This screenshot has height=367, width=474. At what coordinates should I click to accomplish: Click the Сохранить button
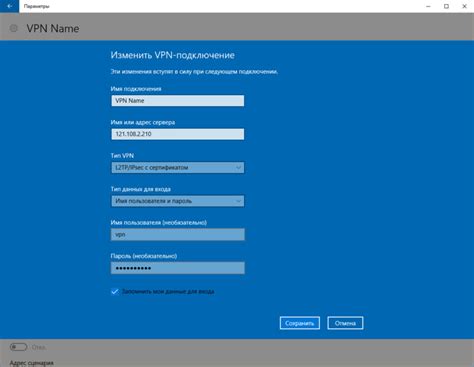pyautogui.click(x=300, y=323)
